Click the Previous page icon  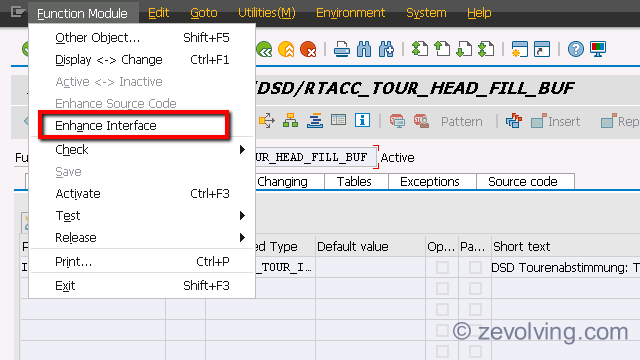click(x=442, y=49)
